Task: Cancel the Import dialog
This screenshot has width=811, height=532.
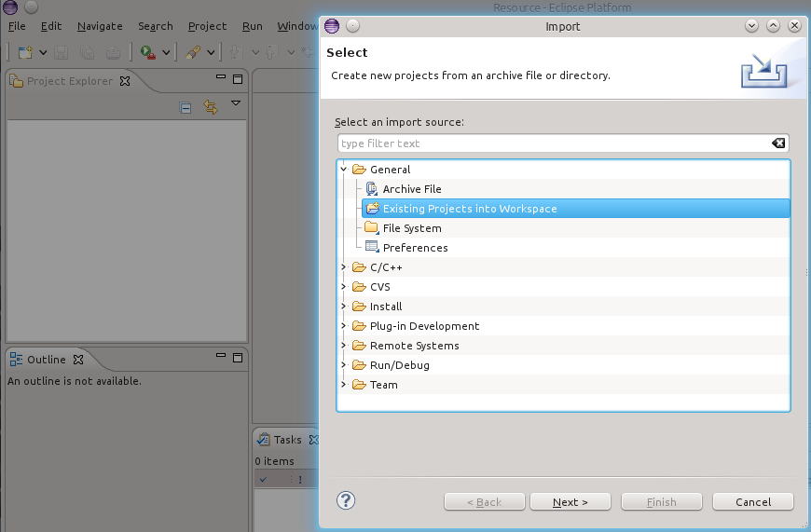Action: (752, 502)
